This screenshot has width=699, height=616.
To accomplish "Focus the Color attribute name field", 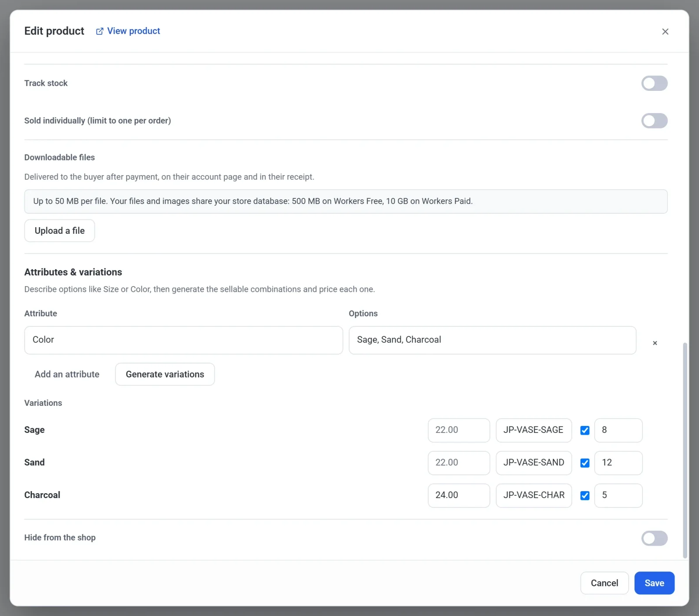I will point(183,340).
